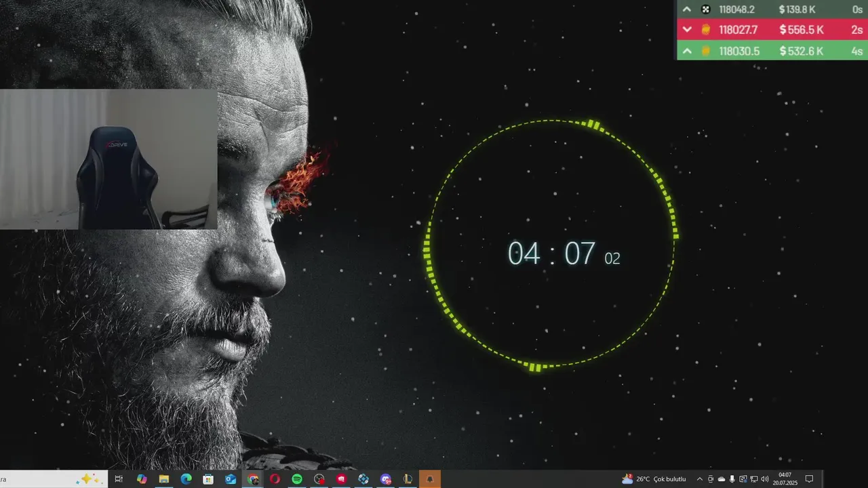868x488 pixels.
Task: Open Microsoft Store from the taskbar
Action: tap(208, 479)
